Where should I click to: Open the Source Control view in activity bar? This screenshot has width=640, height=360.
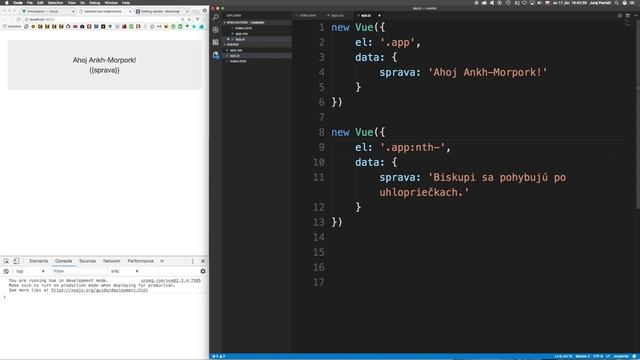coord(216,30)
